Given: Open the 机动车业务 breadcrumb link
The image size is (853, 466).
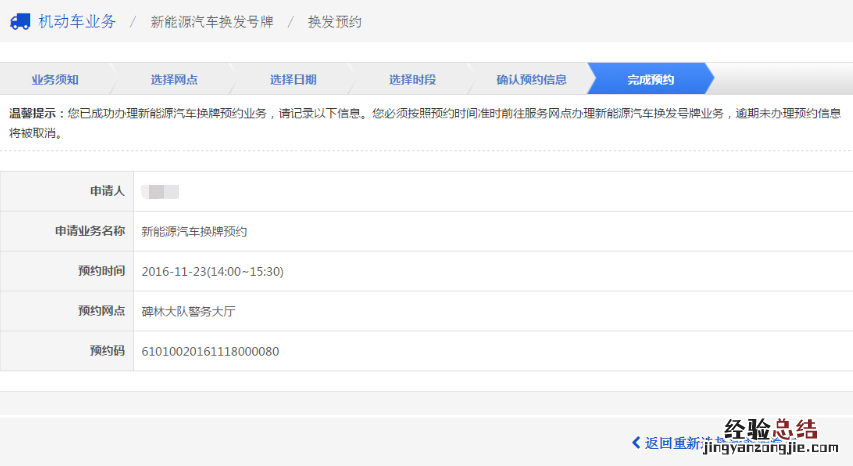Looking at the screenshot, I should point(77,22).
